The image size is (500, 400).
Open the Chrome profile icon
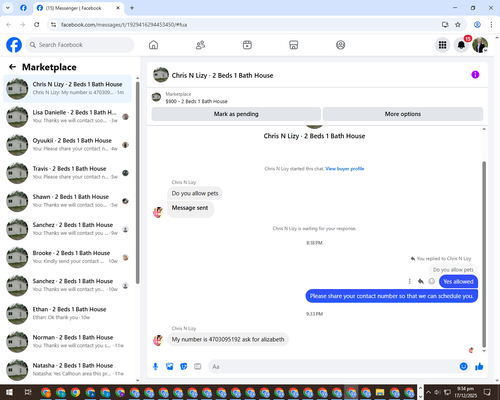pos(477,25)
